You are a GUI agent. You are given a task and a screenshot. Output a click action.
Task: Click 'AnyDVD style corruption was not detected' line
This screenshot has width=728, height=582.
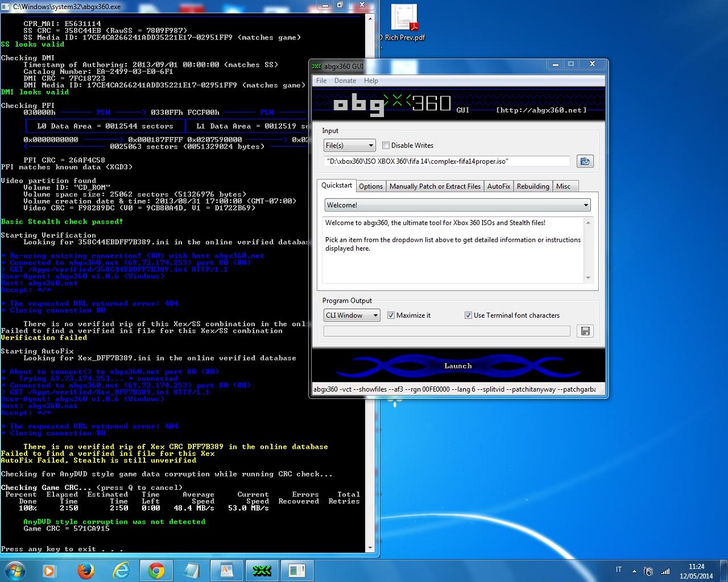point(114,521)
